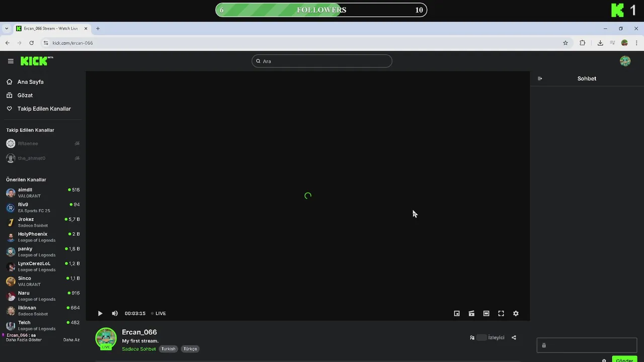View site information in address bar

[x=46, y=43]
